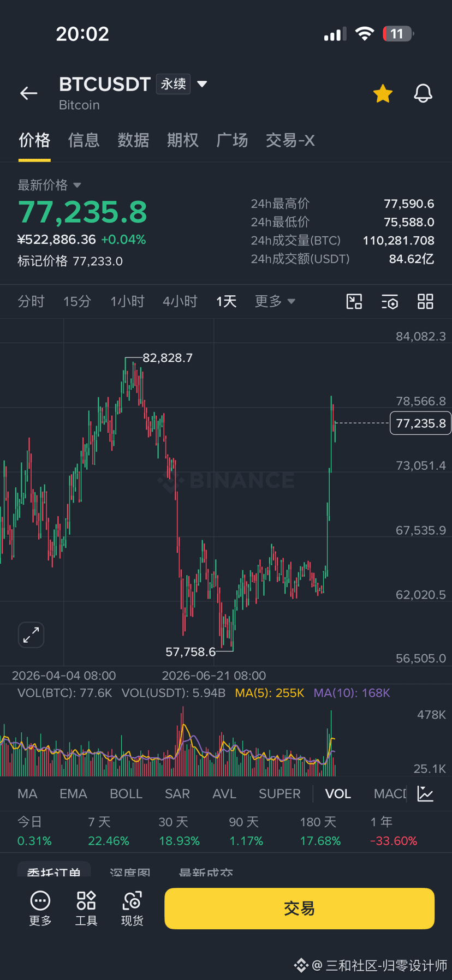The height and width of the screenshot is (980, 452).
Task: Switch to the 数据 tab
Action: coord(133,140)
